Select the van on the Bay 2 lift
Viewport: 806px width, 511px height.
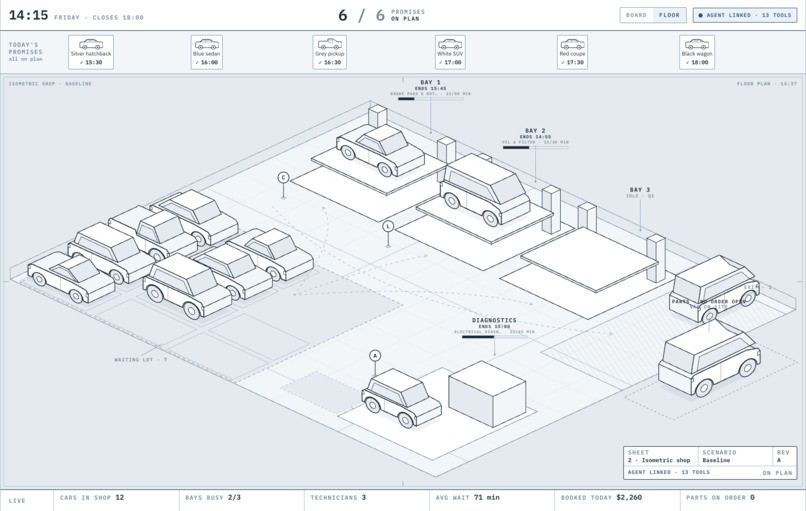pos(485,189)
